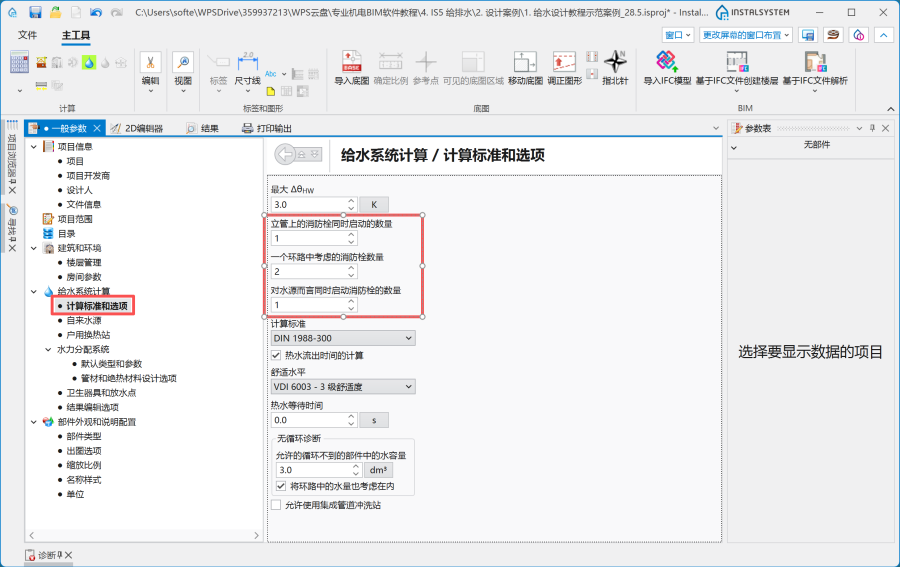Click the K unit button beside 最大 Δθ
The image size is (900, 567).
coord(374,204)
